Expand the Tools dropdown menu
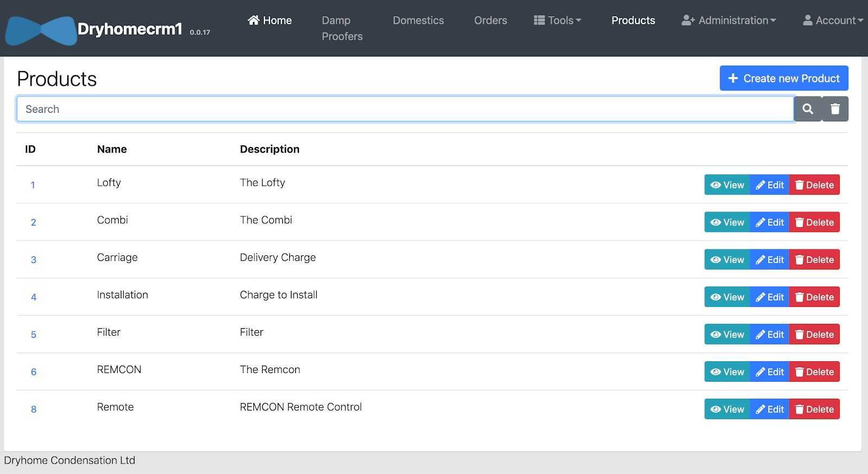Viewport: 868px width, 474px height. click(x=557, y=21)
